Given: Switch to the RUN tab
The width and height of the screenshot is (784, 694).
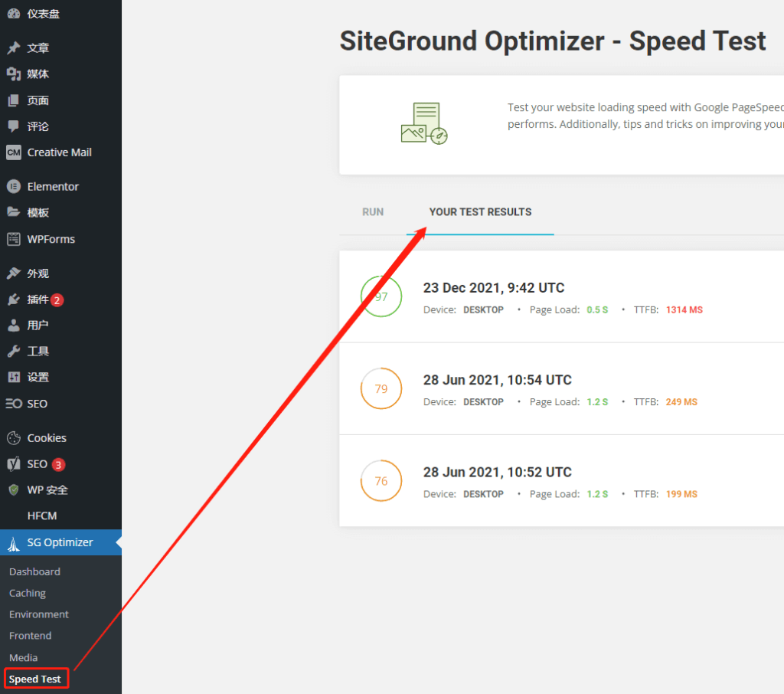Looking at the screenshot, I should [373, 212].
